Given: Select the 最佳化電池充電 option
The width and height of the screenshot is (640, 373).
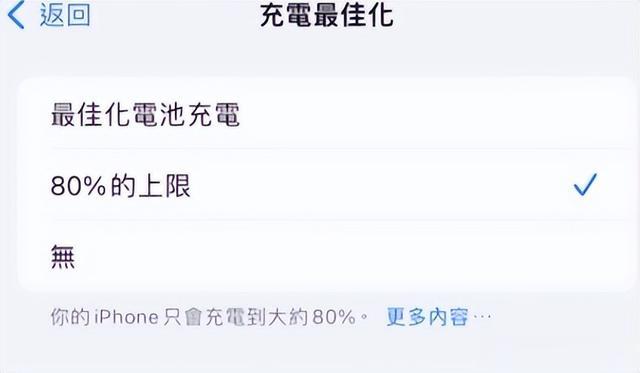Looking at the screenshot, I should click(x=322, y=114).
